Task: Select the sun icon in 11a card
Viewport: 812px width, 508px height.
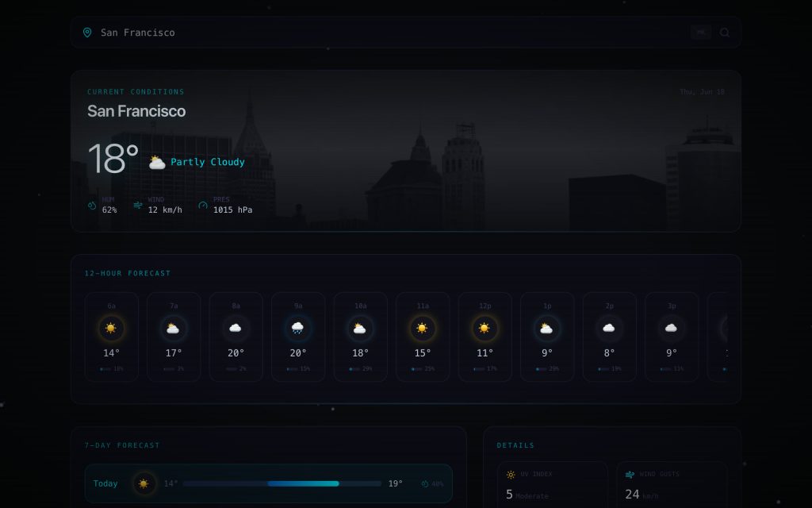Action: pyautogui.click(x=422, y=328)
